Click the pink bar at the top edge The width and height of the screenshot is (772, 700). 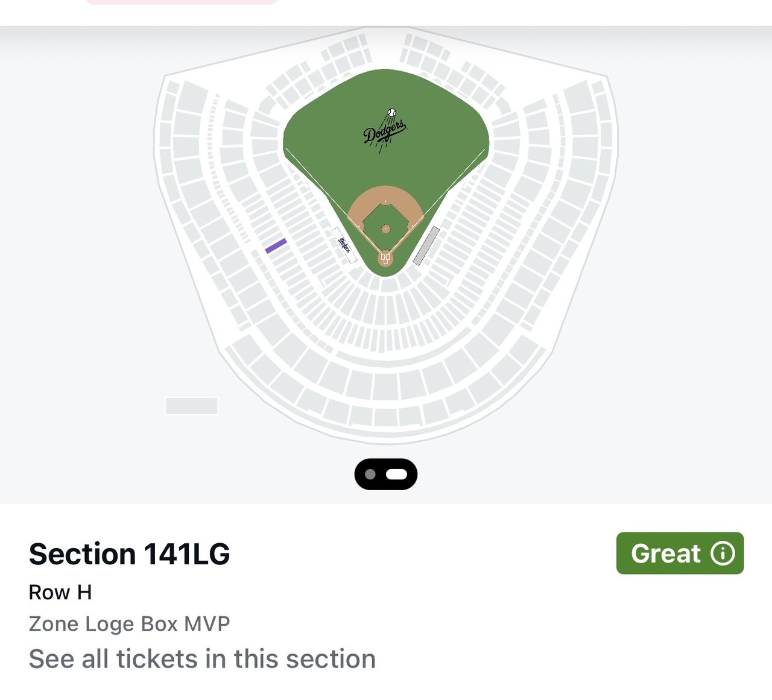pos(181,2)
